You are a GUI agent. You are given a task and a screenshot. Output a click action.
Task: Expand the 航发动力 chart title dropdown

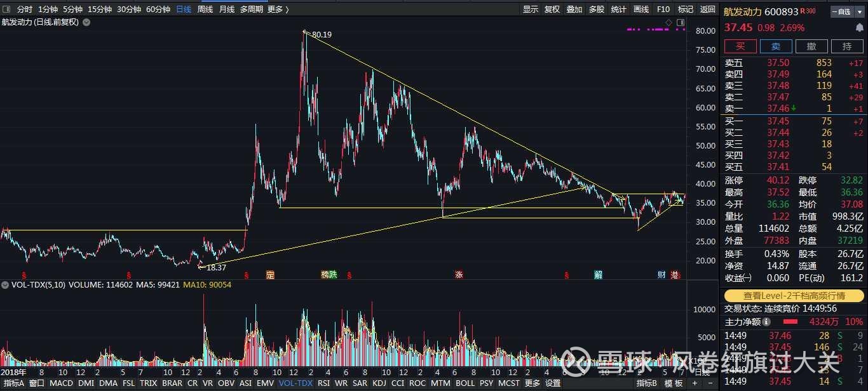pyautogui.click(x=86, y=22)
